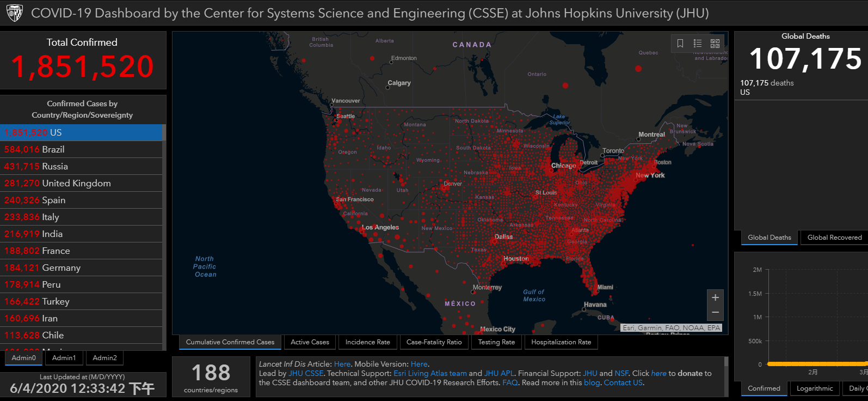The image size is (868, 401).
Task: Select India in the country list
Action: (x=81, y=234)
